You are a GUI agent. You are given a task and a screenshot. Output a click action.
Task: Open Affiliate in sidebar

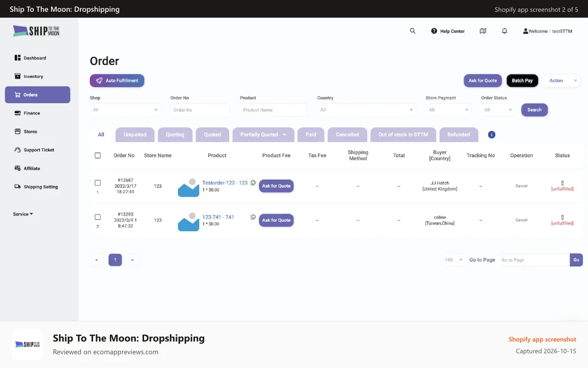click(38, 168)
